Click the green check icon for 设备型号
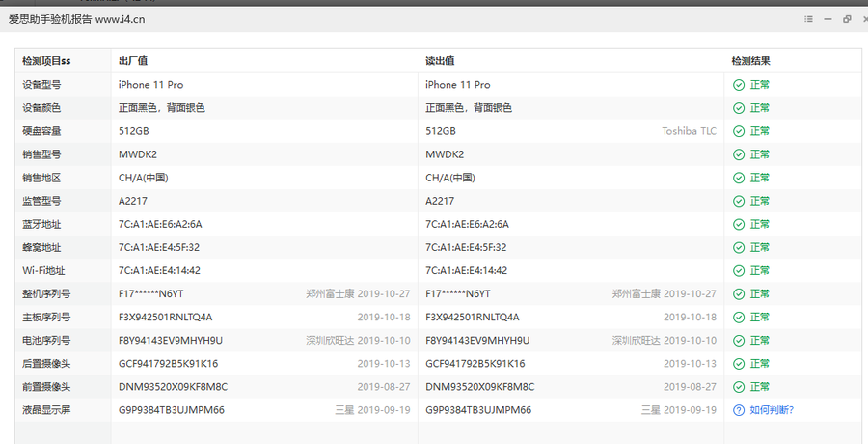The width and height of the screenshot is (868, 444). (739, 85)
